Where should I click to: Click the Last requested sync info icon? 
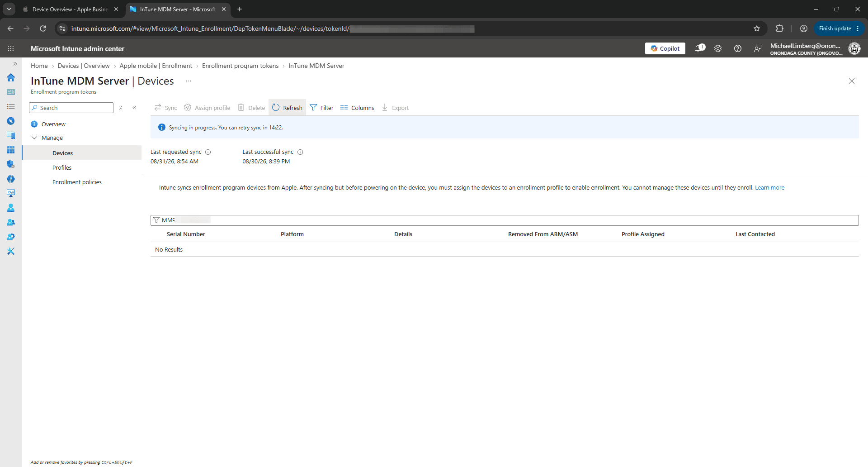pyautogui.click(x=208, y=152)
